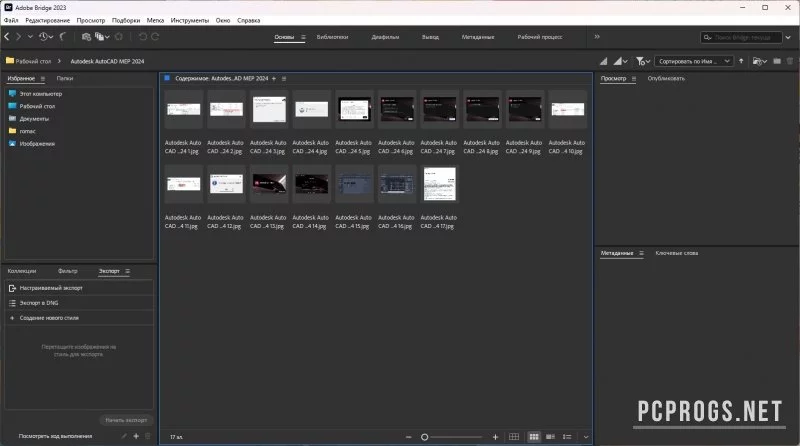This screenshot has height=446, width=800.
Task: Open the Инструменты menu
Action: tap(190, 20)
